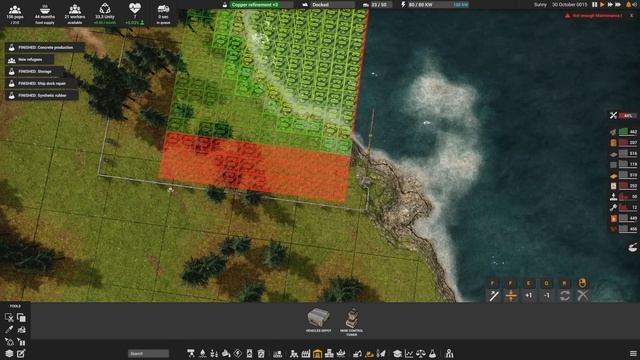Select the pause tool in Tools panel
640x360 pixels.
click(21, 342)
